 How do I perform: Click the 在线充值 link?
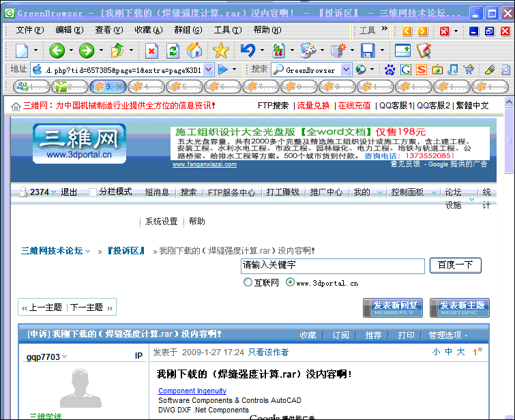pos(354,106)
